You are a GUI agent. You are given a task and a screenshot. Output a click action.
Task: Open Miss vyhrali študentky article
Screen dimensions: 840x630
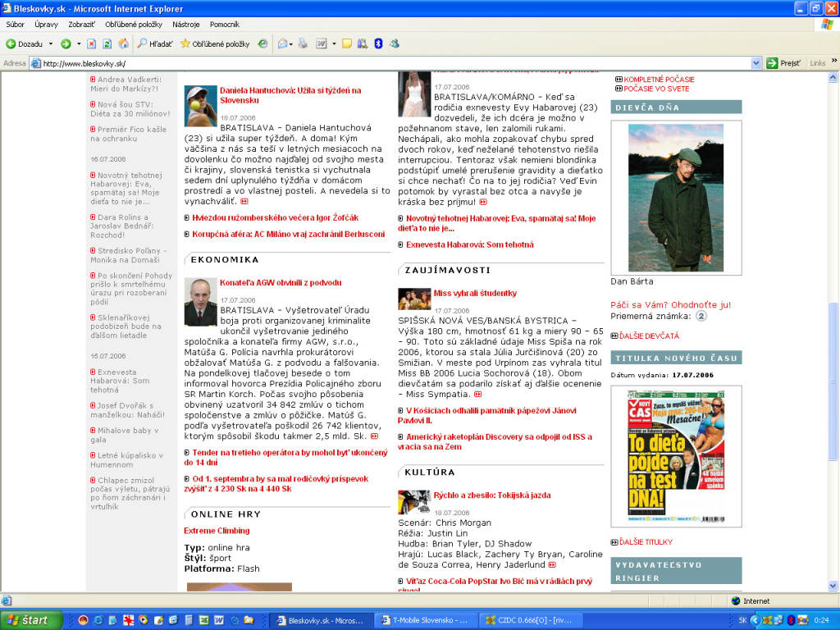pyautogui.click(x=475, y=293)
